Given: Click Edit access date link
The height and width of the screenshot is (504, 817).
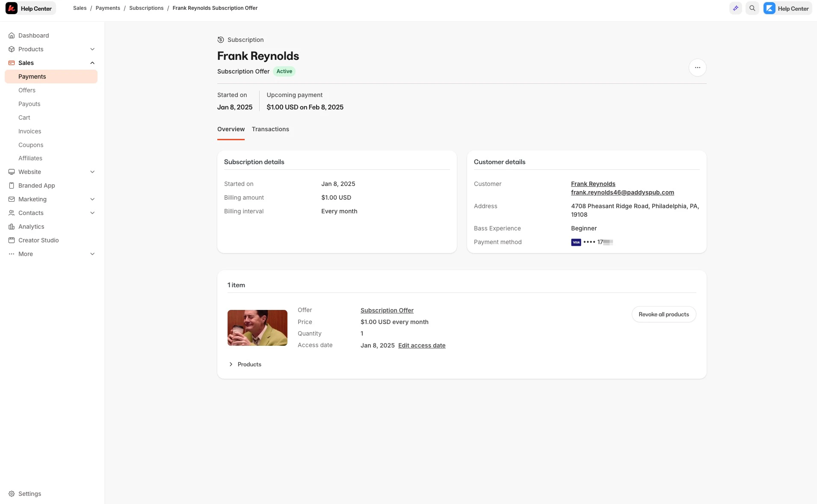Looking at the screenshot, I should pyautogui.click(x=422, y=345).
